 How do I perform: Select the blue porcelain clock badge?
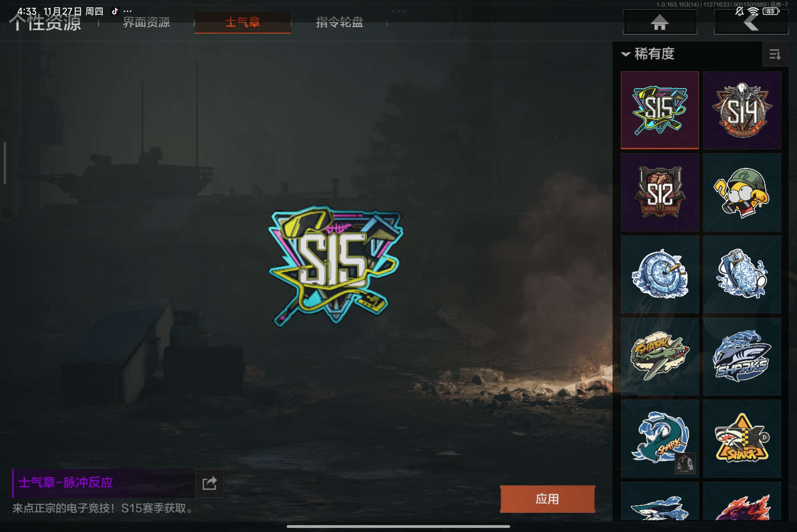coord(660,274)
